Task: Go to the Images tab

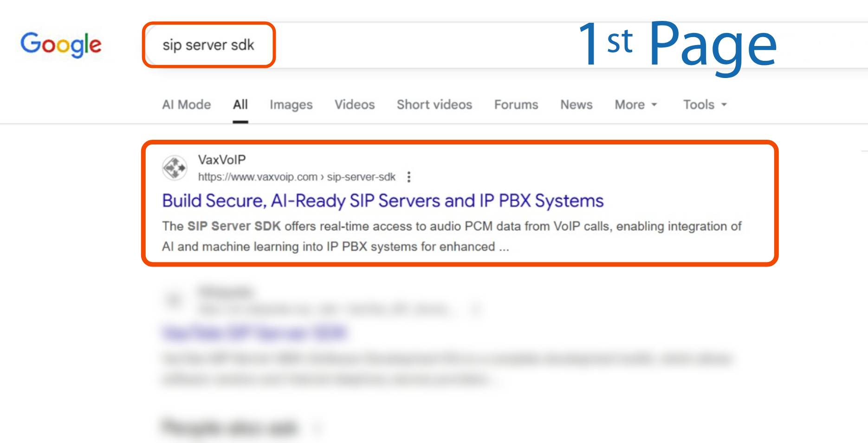Action: point(291,105)
